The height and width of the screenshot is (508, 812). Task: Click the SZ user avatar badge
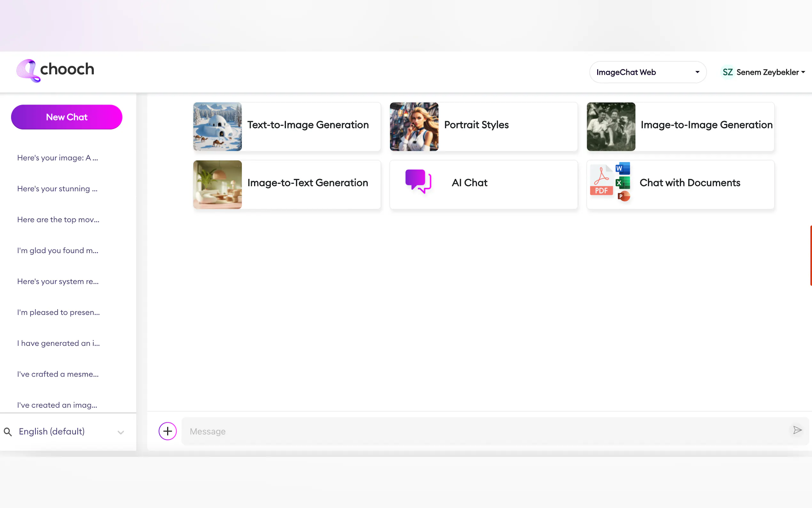coord(727,72)
